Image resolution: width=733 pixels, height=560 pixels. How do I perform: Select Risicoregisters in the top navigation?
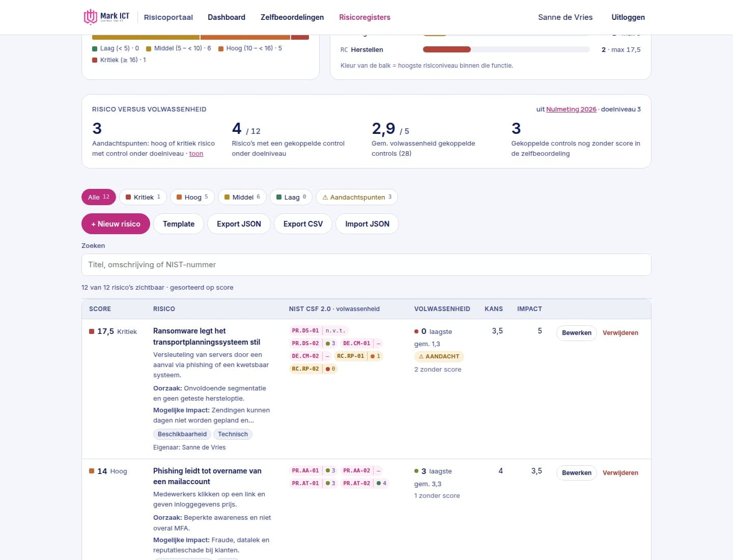click(364, 17)
